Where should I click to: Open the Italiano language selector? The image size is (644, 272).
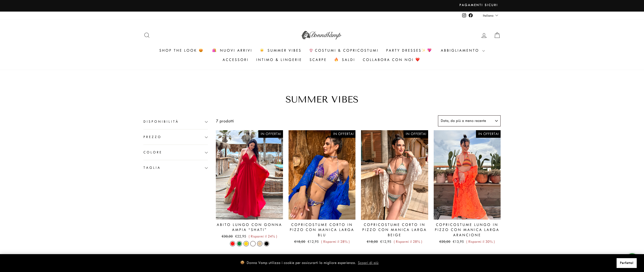click(490, 15)
